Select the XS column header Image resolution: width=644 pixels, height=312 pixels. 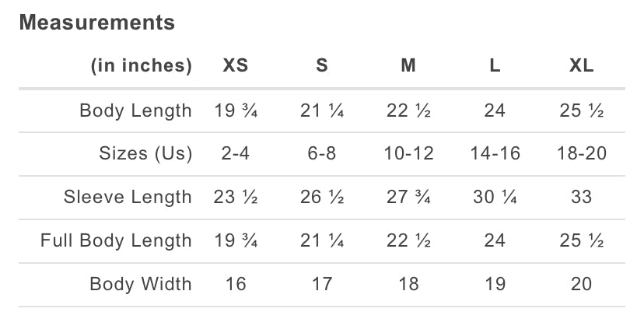pos(236,66)
